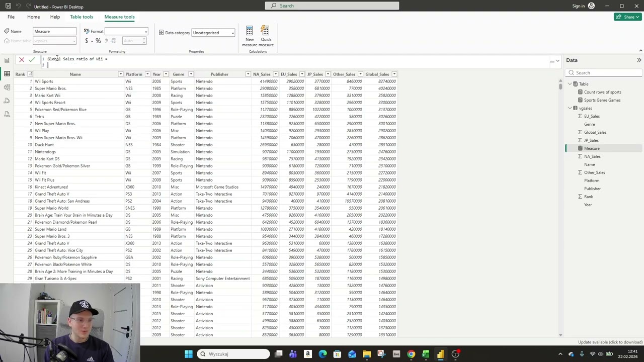This screenshot has height=362, width=644.
Task: Open Excel from taskbar
Action: click(426, 354)
